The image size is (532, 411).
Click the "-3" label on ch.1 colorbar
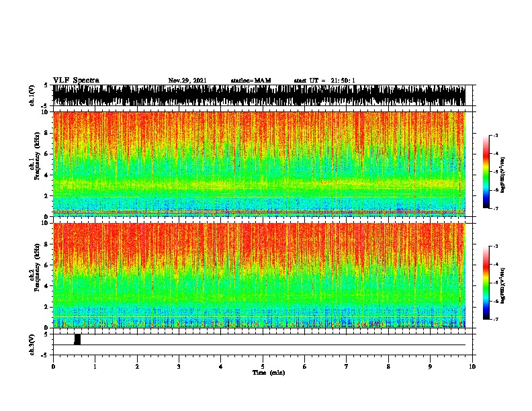pos(496,136)
